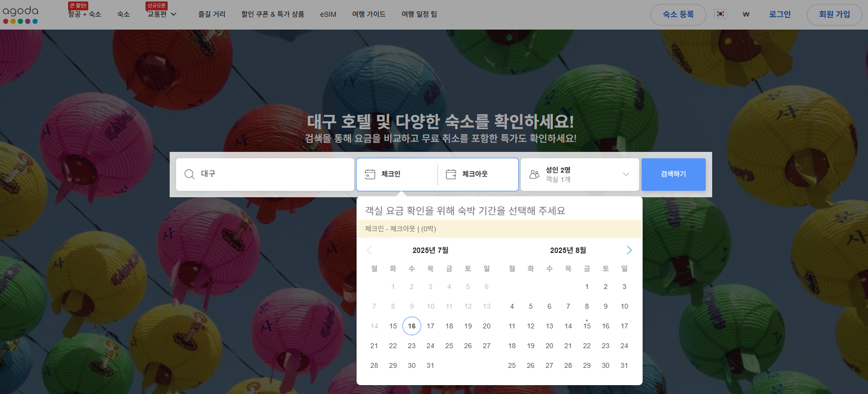The image size is (868, 394).
Task: Select August 10 in 2025년 8월 calendar
Action: point(624,306)
